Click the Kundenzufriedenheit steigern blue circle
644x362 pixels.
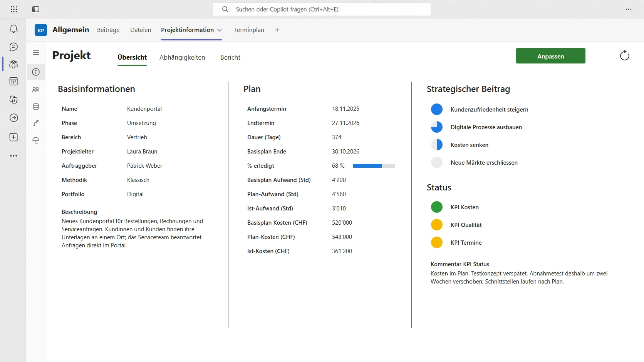[437, 109]
